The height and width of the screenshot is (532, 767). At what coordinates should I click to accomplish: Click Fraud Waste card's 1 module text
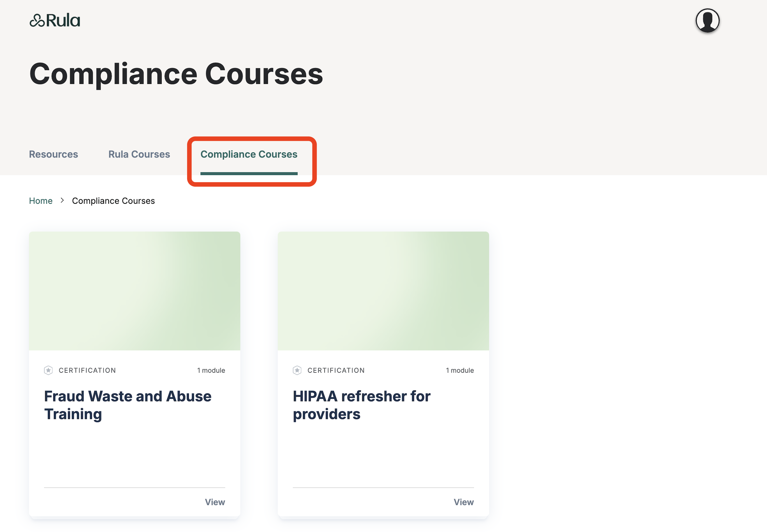point(211,370)
